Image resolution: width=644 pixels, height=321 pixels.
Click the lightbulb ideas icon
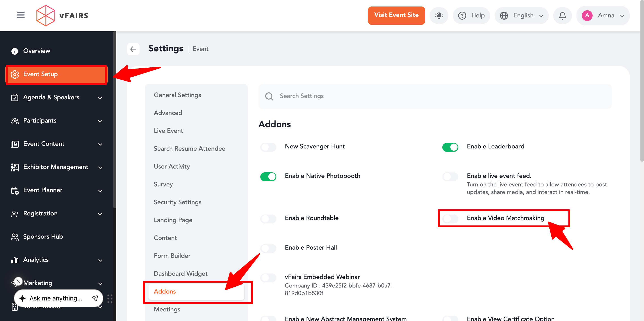[x=439, y=15]
